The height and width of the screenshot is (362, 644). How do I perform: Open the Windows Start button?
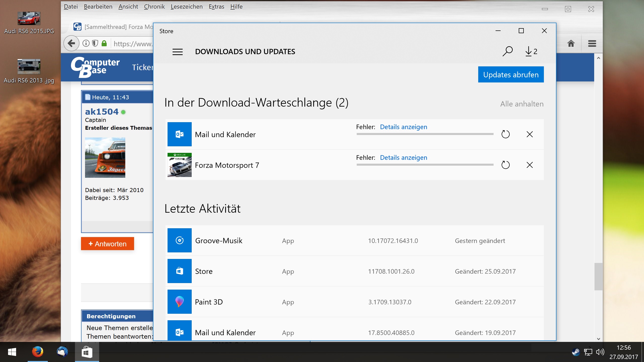12,352
